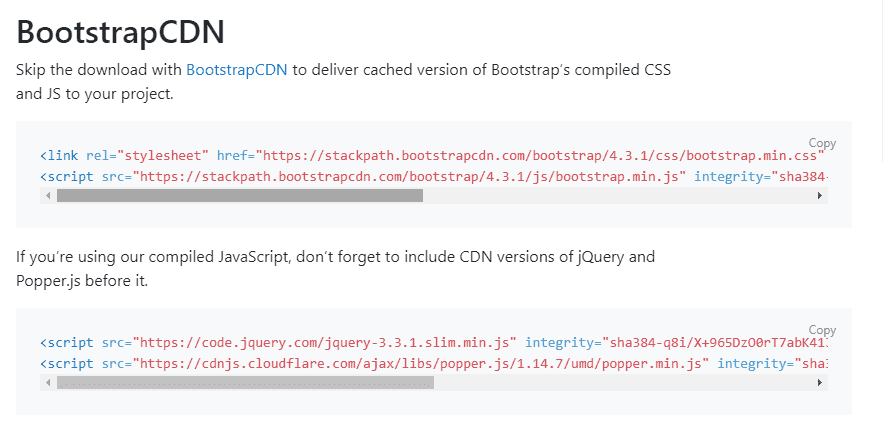884x427 pixels.
Task: Copy the Bootstrap stylesheet and script snippet
Action: pyautogui.click(x=822, y=143)
